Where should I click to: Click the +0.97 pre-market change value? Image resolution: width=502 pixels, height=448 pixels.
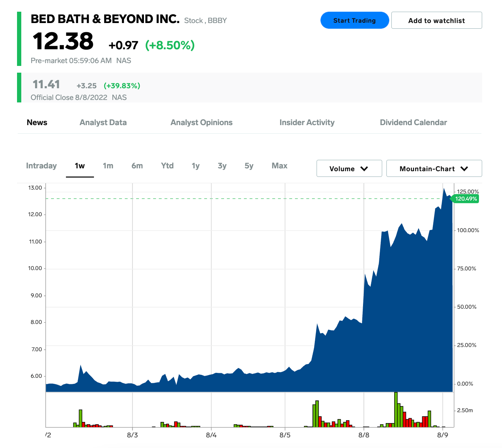click(x=123, y=45)
